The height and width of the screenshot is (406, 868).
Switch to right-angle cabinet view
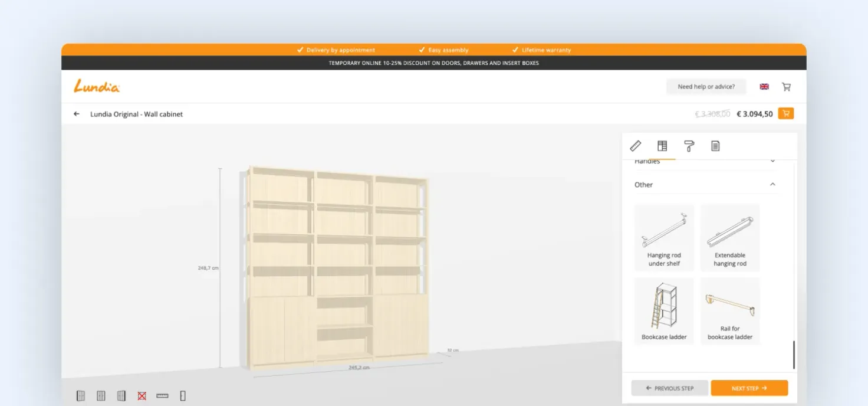(121, 396)
